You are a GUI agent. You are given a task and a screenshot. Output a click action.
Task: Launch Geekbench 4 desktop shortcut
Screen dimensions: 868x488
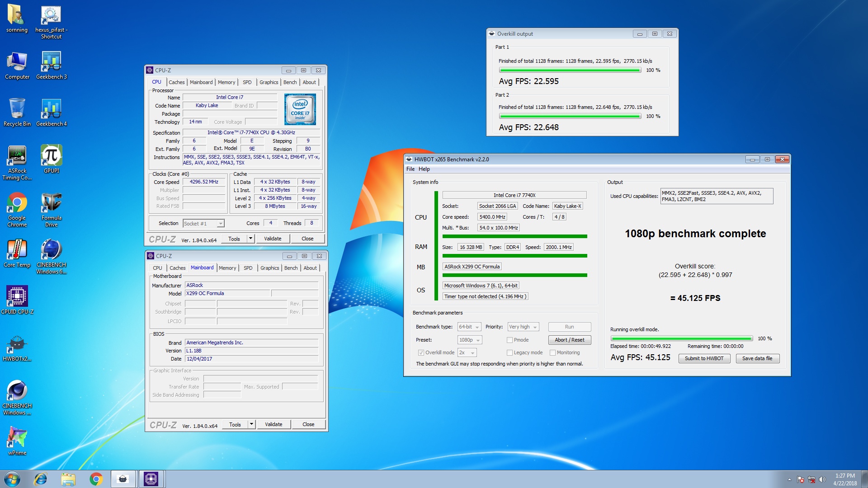[51, 113]
